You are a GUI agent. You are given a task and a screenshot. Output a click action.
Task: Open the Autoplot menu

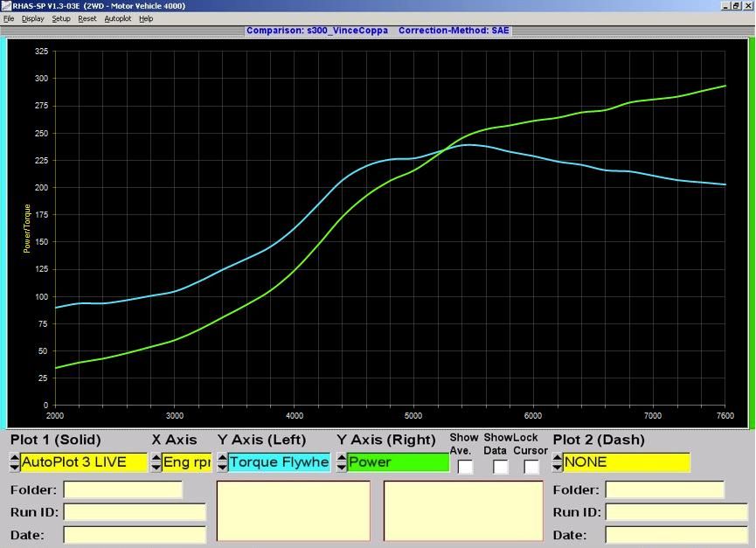pyautogui.click(x=117, y=18)
